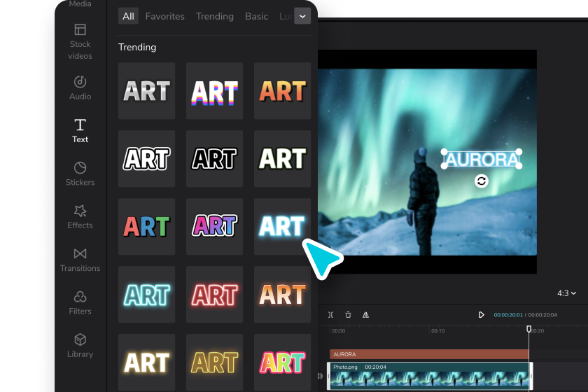588x392 pixels.
Task: Play the video preview
Action: point(481,315)
